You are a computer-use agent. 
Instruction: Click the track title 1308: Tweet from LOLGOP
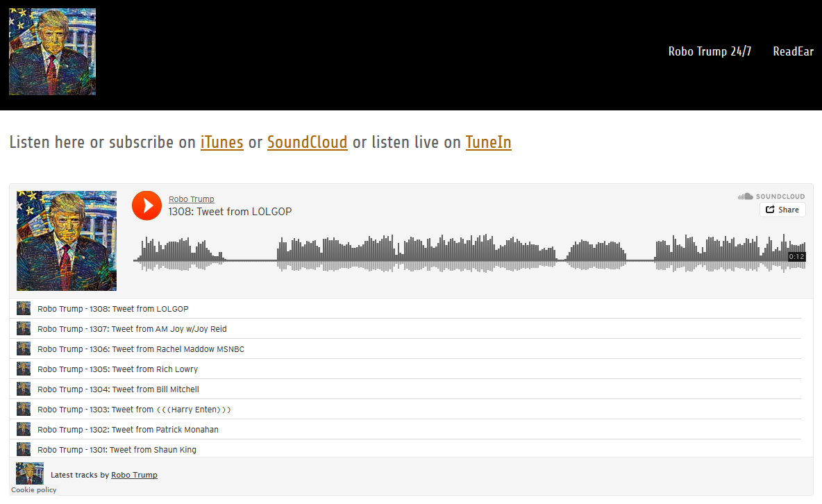pyautogui.click(x=230, y=212)
